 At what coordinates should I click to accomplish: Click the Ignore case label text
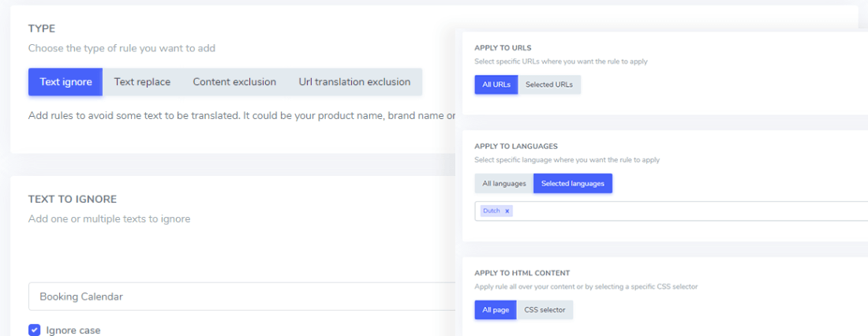pyautogui.click(x=73, y=330)
